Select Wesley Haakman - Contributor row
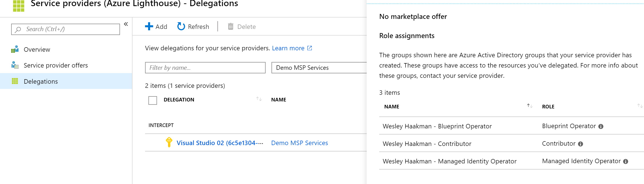Viewport: 644px width, 184px height. click(x=511, y=143)
